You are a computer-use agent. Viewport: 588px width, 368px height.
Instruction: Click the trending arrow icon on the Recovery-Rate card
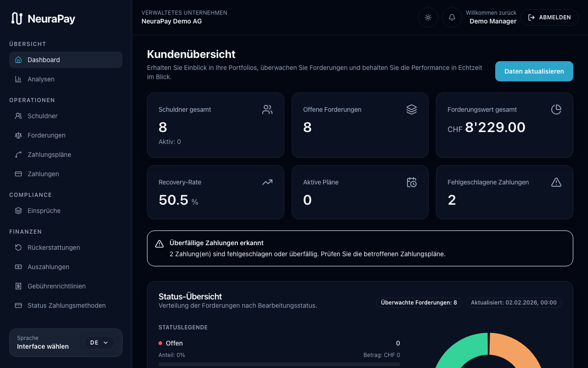point(267,182)
